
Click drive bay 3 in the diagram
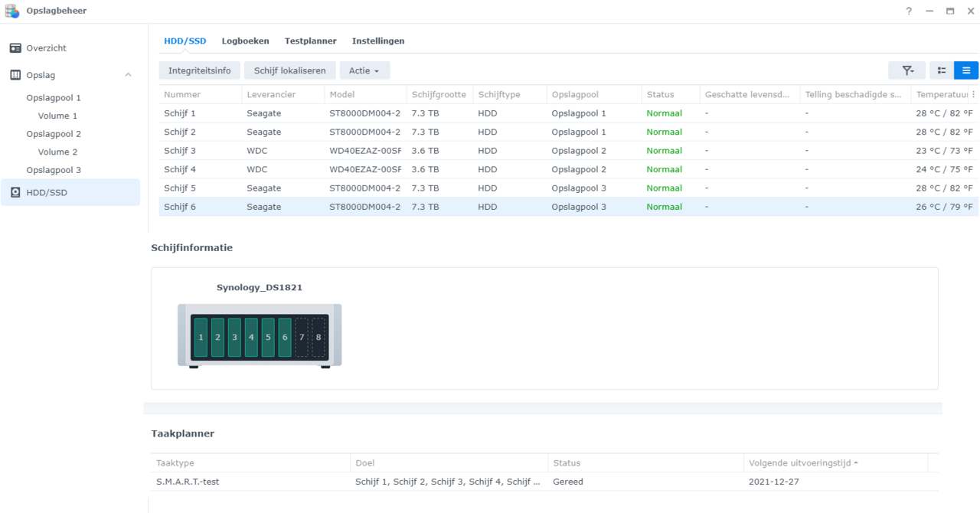click(x=234, y=338)
